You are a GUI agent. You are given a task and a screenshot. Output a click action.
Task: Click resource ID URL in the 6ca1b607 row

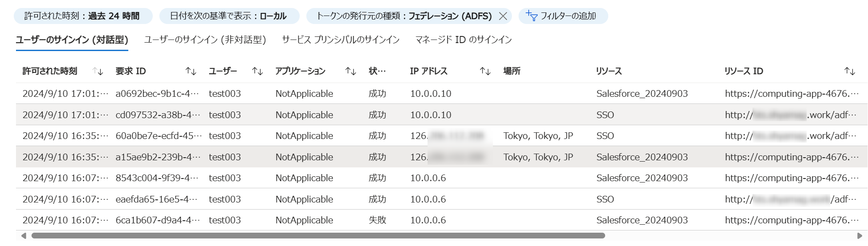[792, 220]
